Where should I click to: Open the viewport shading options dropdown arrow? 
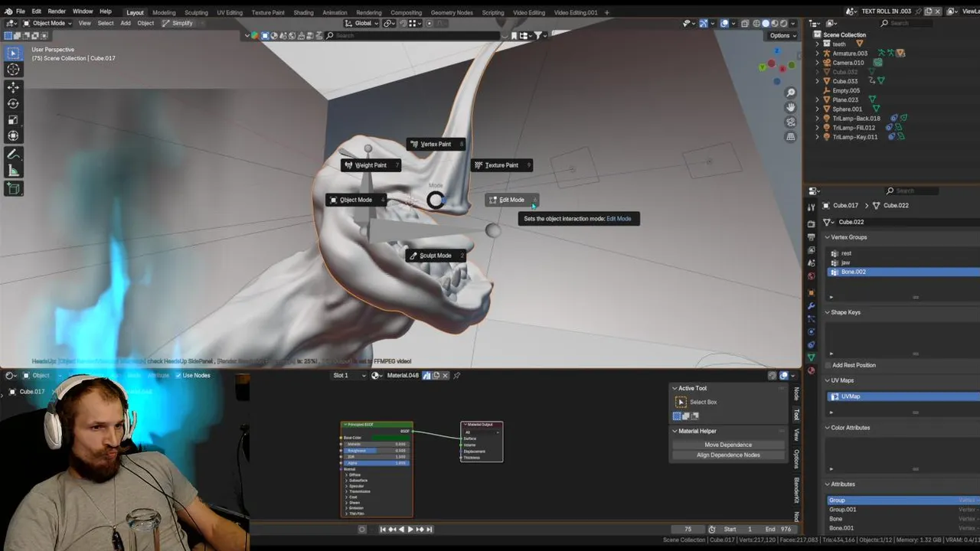794,23
